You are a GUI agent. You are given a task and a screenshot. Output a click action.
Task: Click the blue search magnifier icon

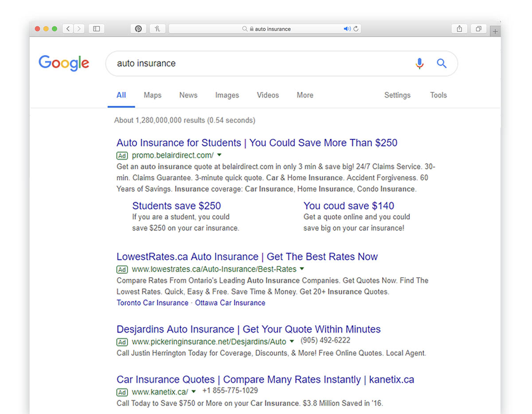[442, 63]
